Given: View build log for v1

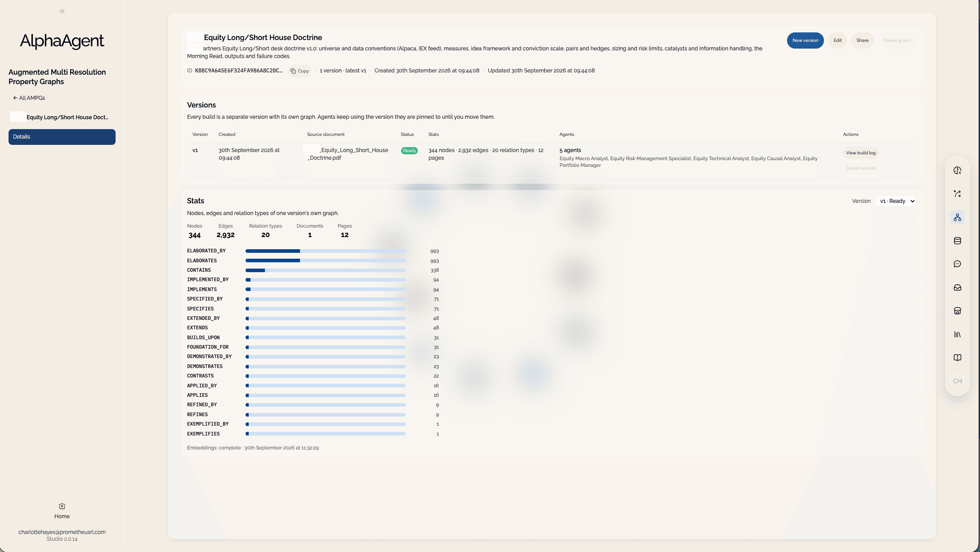Looking at the screenshot, I should pyautogui.click(x=861, y=153).
